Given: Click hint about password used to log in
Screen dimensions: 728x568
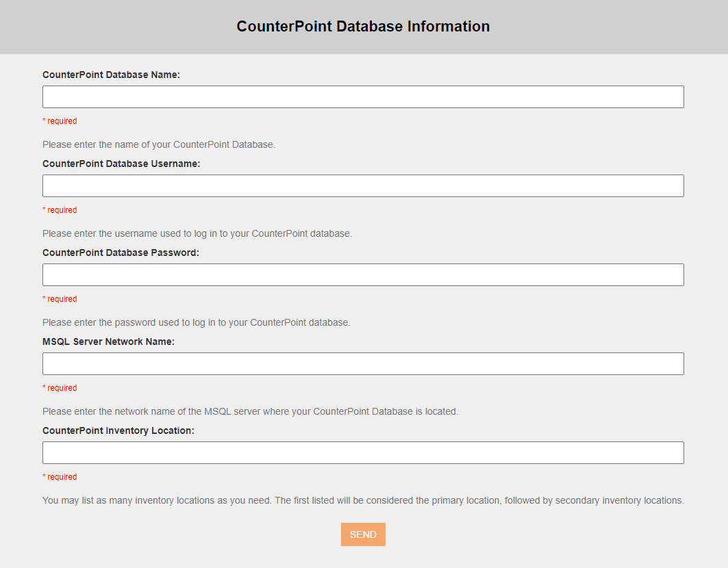Looking at the screenshot, I should pos(197,322).
